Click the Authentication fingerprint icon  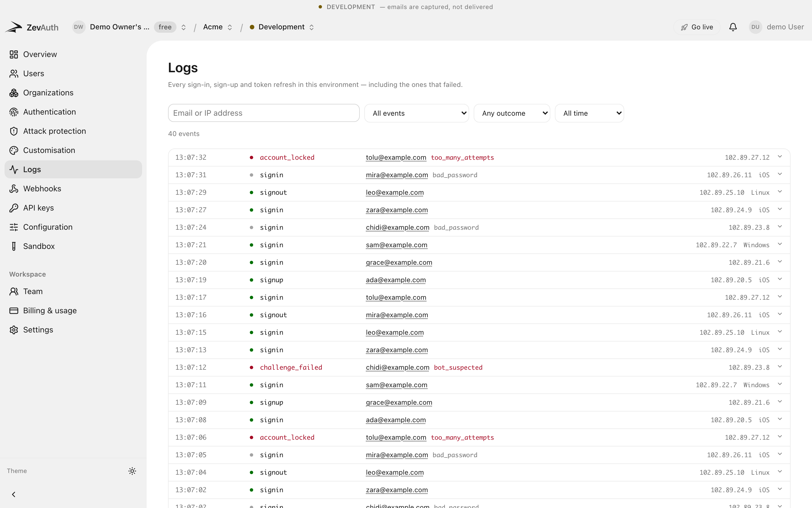(x=14, y=112)
